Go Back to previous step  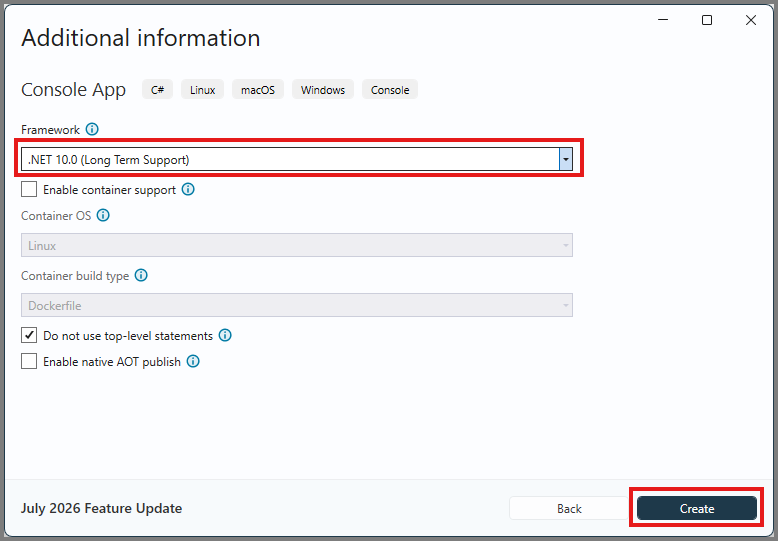coord(569,508)
